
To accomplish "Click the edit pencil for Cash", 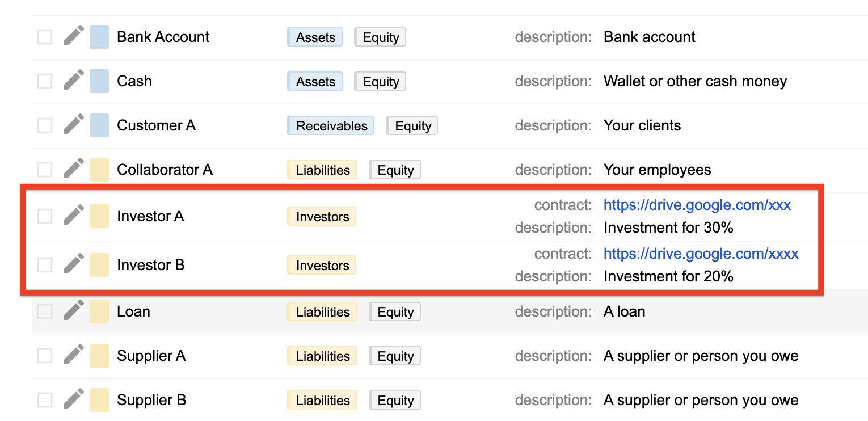I will (x=73, y=81).
